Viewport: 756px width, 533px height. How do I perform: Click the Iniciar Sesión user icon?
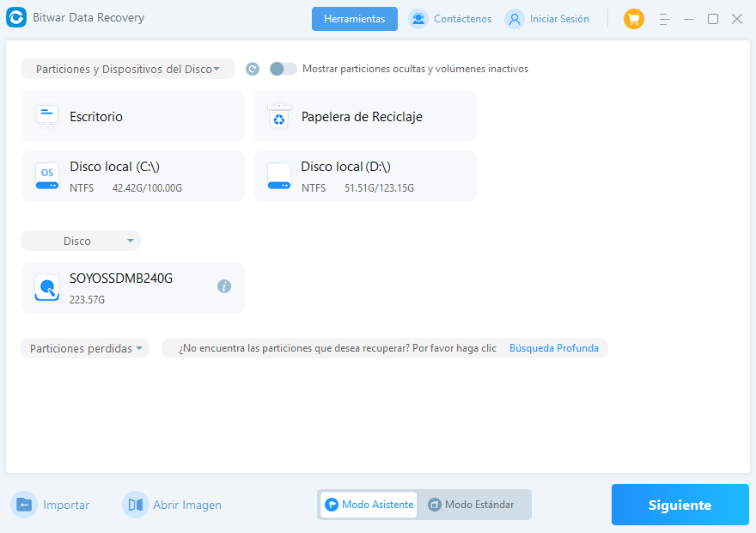coord(515,19)
